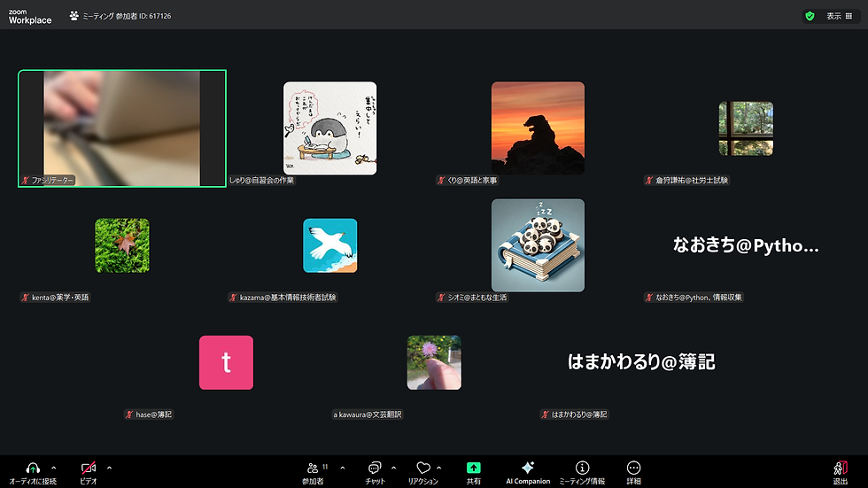Viewport: 868px width, 488px height.
Task: Expand video options caret beside the camera
Action: pos(109,469)
